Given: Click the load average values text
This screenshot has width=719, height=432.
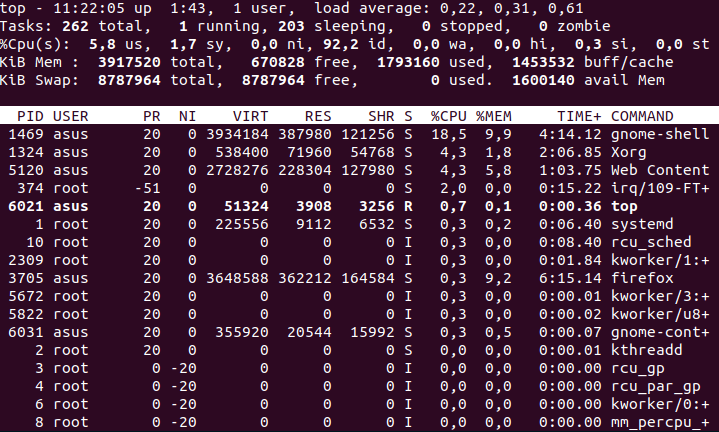Looking at the screenshot, I should coord(511,8).
